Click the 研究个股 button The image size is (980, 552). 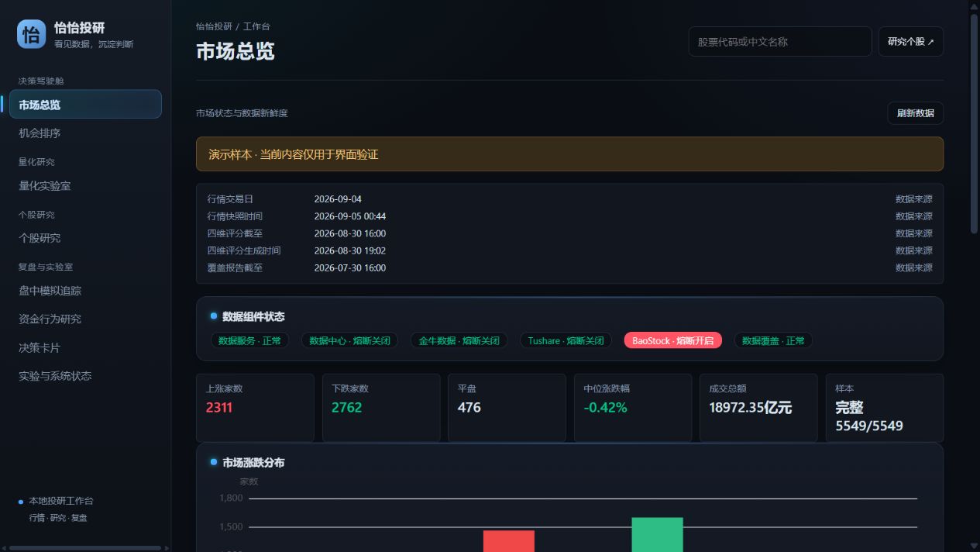click(911, 42)
